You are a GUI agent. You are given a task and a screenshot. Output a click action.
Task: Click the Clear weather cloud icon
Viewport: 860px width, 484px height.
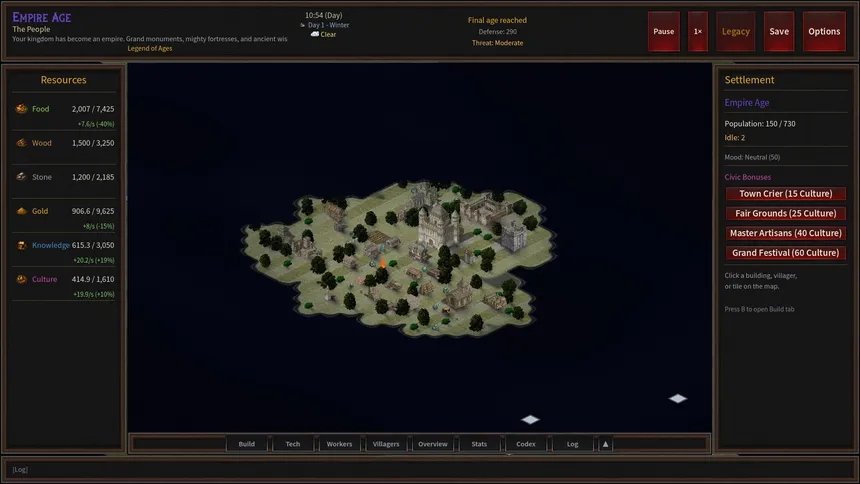[314, 34]
